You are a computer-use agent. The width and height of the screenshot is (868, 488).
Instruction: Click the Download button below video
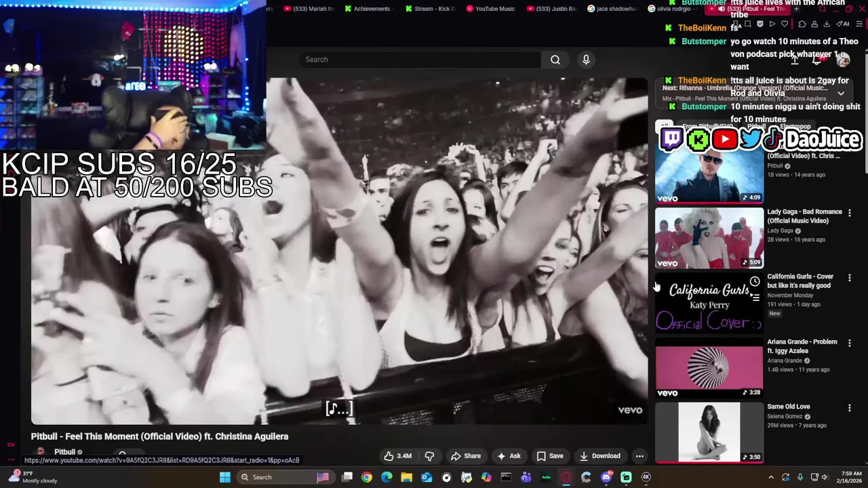pos(600,456)
